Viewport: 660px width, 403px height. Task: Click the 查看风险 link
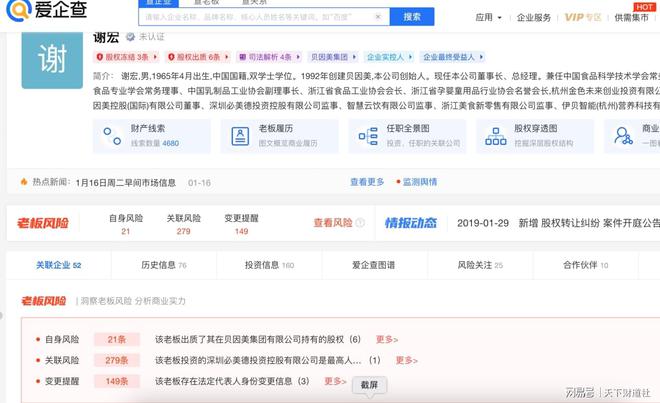pyautogui.click(x=333, y=223)
